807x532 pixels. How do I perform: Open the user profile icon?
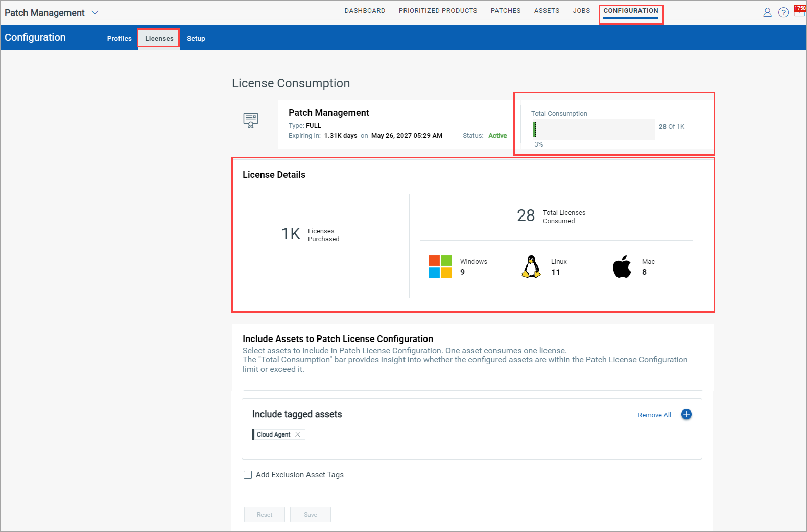pos(767,13)
